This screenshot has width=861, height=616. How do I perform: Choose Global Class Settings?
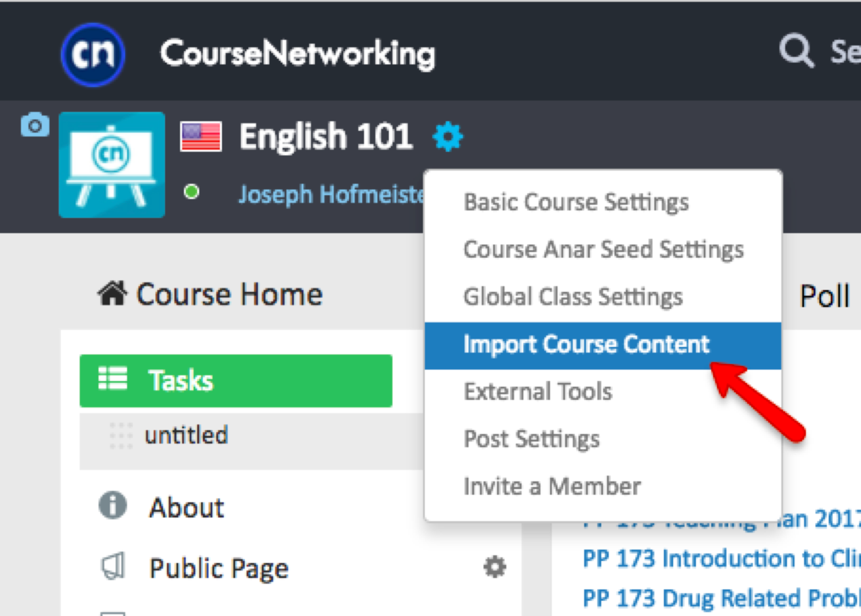(573, 297)
